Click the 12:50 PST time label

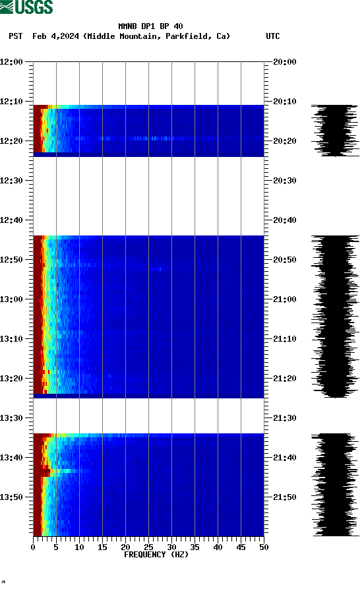[x=11, y=260]
